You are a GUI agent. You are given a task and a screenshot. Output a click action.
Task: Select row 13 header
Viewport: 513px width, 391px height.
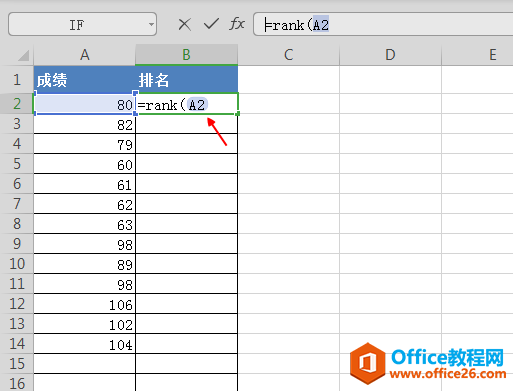click(17, 324)
